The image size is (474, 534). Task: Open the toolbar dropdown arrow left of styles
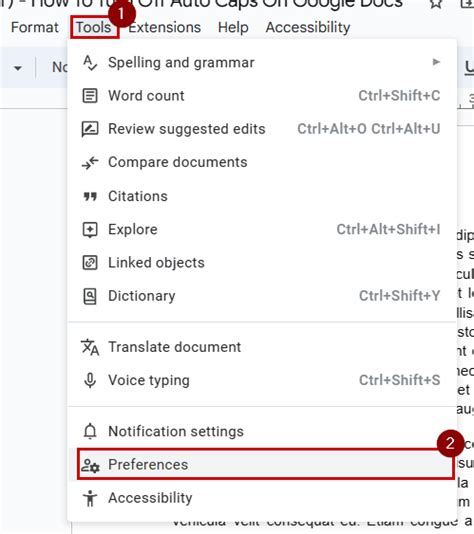pos(18,68)
